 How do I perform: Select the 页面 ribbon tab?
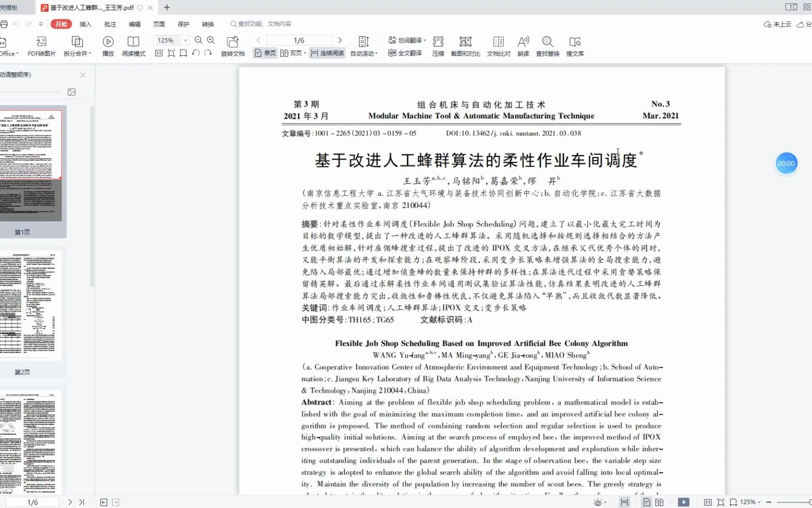point(159,24)
